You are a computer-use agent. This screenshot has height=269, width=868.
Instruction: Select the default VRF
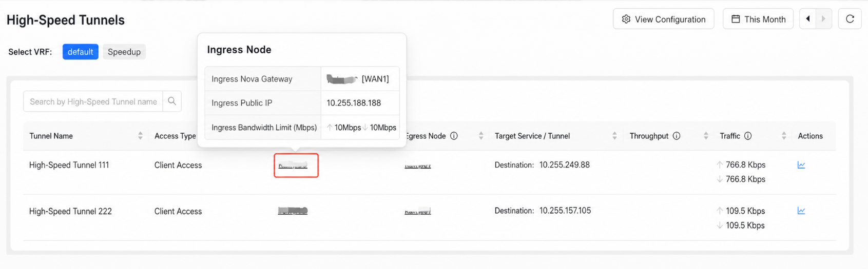[81, 52]
